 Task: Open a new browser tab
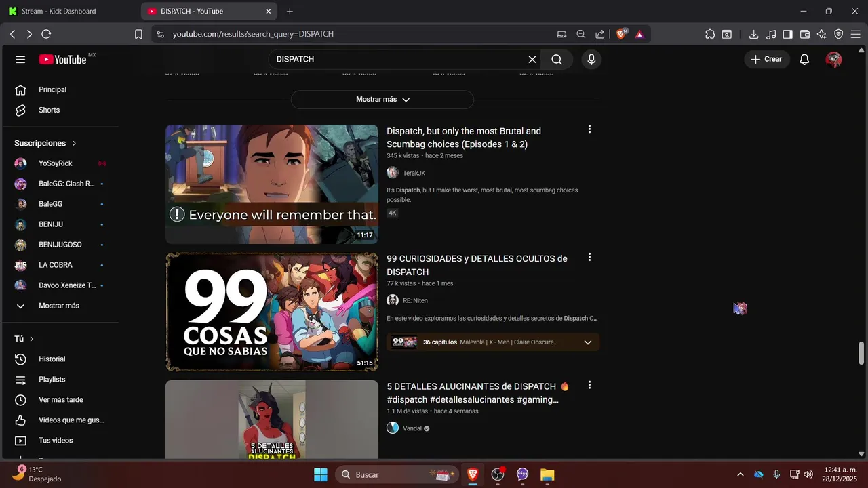[290, 12]
